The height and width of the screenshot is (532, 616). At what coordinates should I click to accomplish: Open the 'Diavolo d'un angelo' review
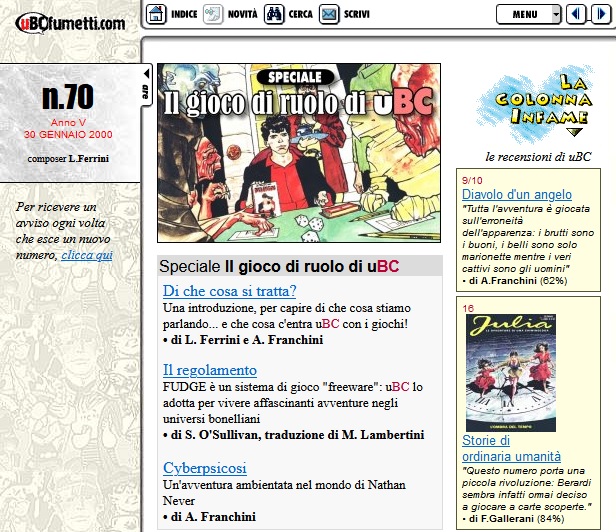coord(517,194)
